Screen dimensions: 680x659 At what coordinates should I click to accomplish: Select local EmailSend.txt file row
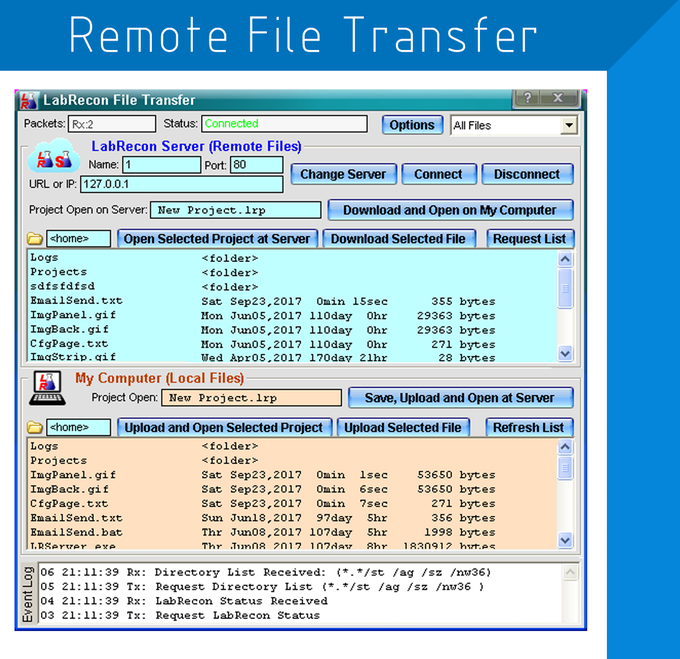(292, 518)
